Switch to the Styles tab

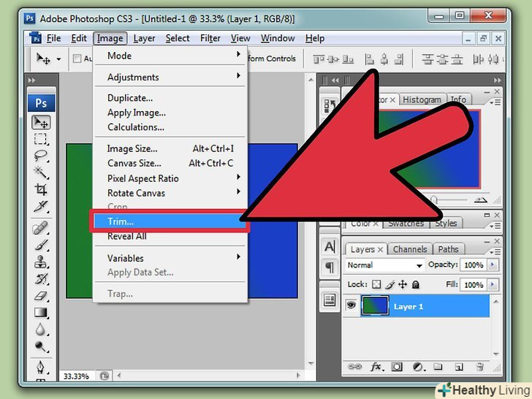click(x=446, y=224)
